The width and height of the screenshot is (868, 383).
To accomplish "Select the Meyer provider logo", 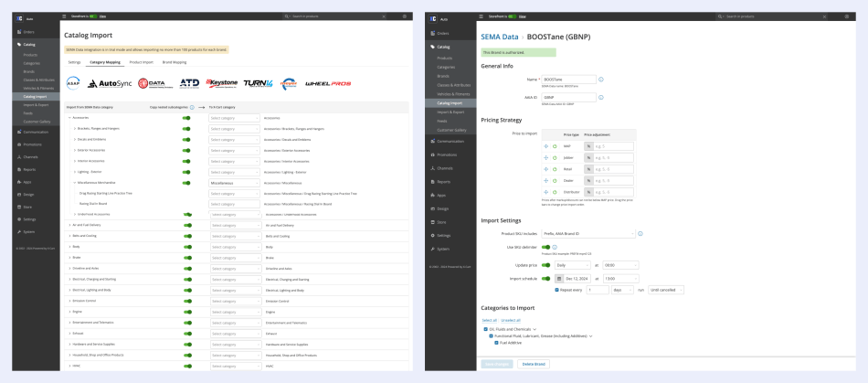I will [289, 83].
